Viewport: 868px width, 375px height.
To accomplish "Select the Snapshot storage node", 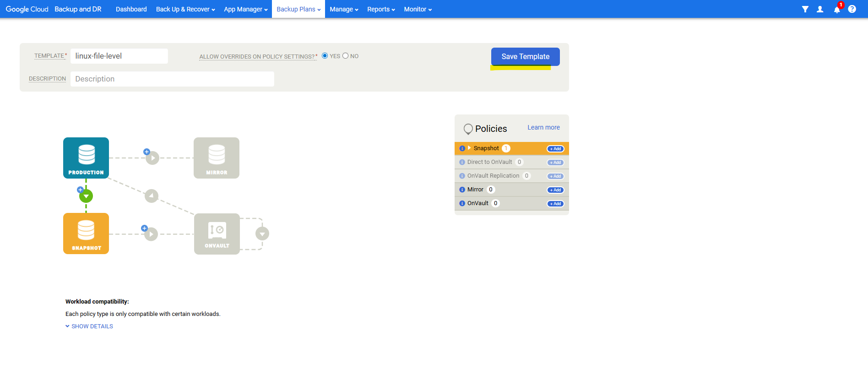I will [86, 234].
